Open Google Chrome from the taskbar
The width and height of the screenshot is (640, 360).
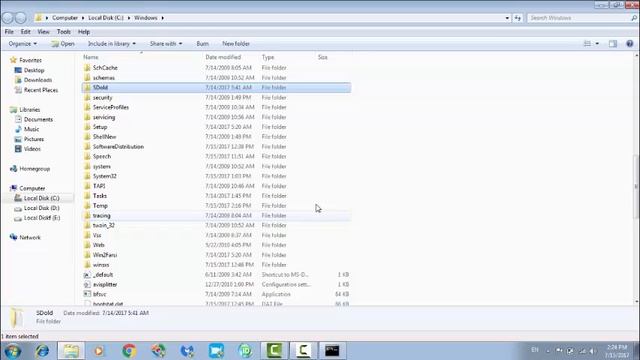pos(129,351)
